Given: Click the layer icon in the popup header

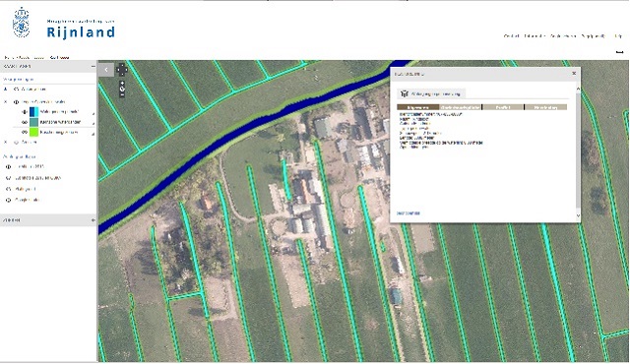Looking at the screenshot, I should (405, 93).
